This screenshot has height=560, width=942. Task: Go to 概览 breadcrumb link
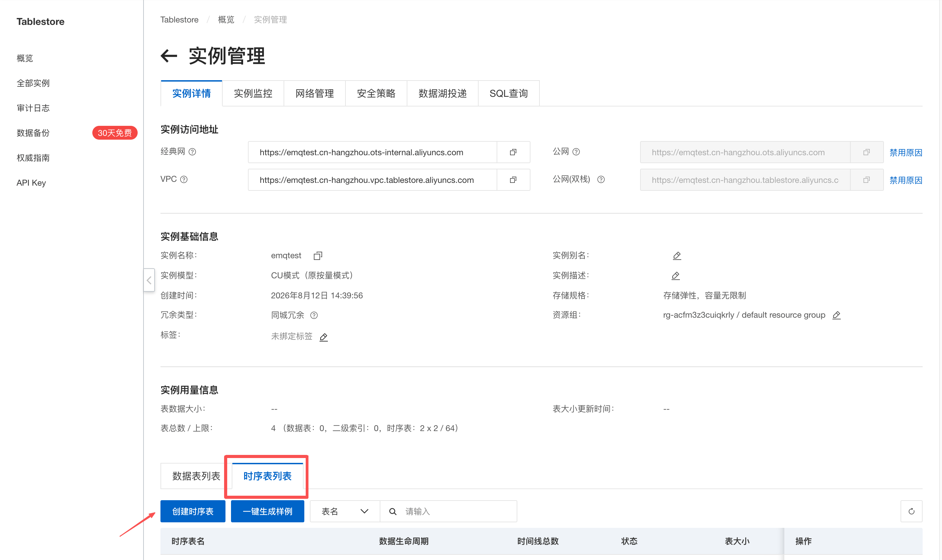tap(226, 20)
